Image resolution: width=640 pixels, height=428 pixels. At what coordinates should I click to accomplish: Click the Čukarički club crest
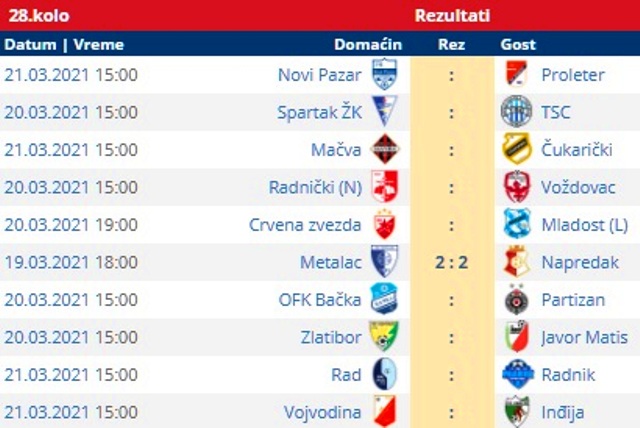click(x=517, y=149)
